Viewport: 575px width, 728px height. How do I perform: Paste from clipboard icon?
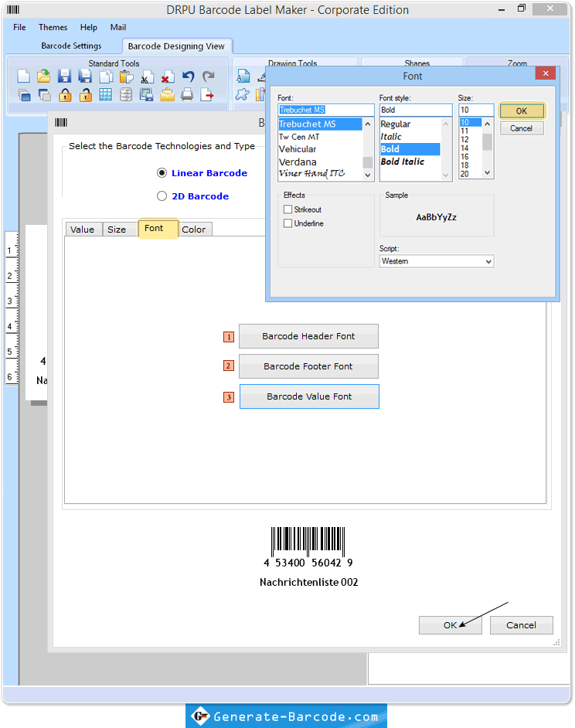[126, 77]
